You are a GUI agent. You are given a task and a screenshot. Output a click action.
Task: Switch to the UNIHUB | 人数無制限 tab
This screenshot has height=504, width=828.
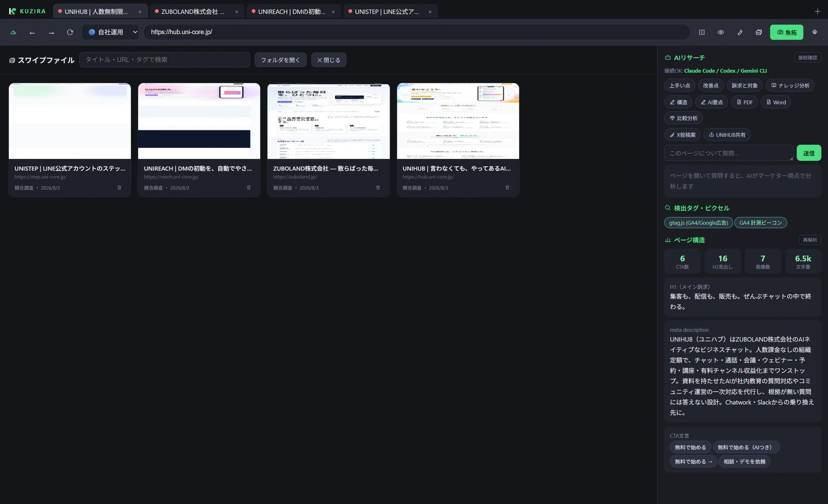point(100,11)
